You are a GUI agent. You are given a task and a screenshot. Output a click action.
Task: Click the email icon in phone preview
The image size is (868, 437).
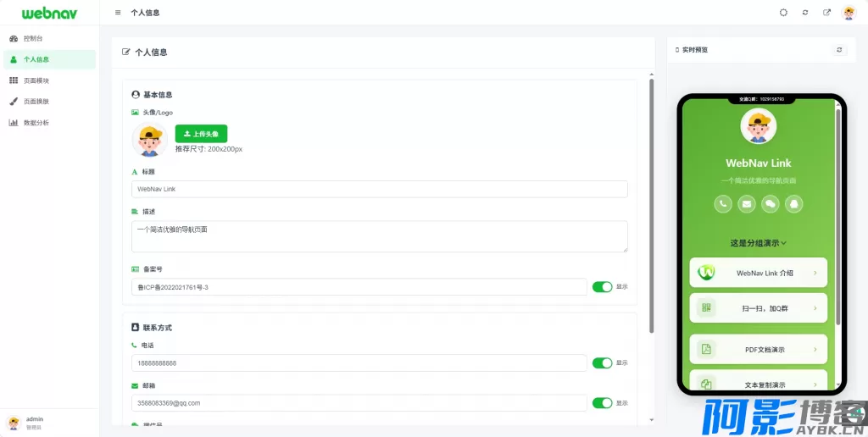tap(747, 203)
